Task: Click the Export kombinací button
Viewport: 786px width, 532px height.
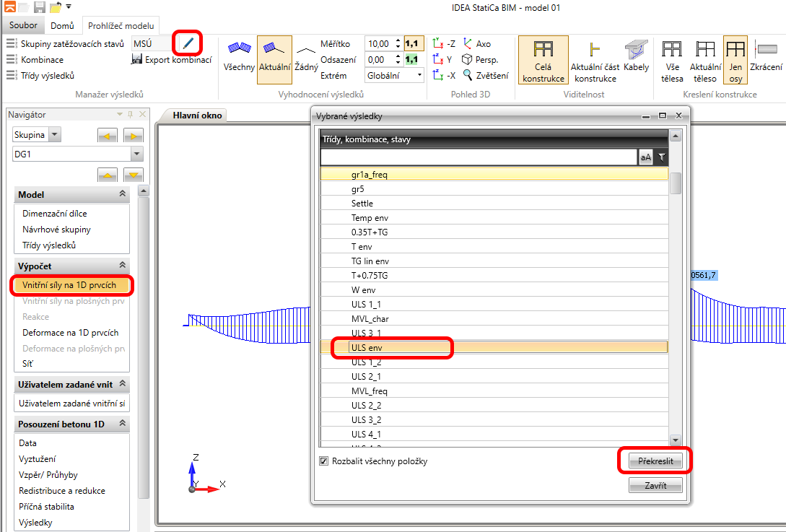Action: coord(172,60)
